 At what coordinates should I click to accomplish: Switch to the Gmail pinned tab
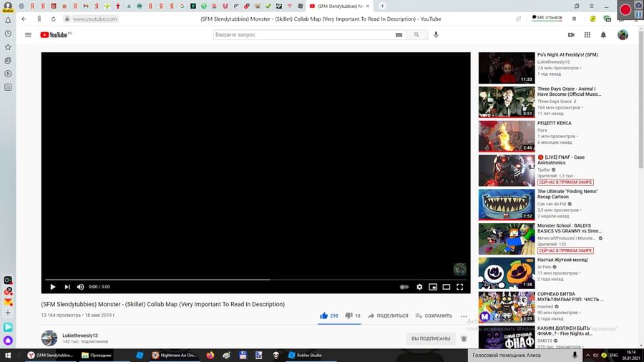coord(85,6)
